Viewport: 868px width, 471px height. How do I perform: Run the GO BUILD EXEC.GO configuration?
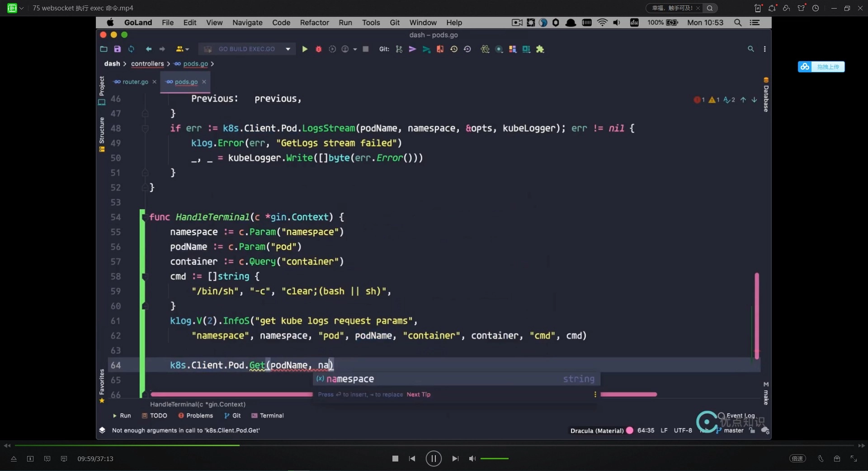[x=305, y=49]
